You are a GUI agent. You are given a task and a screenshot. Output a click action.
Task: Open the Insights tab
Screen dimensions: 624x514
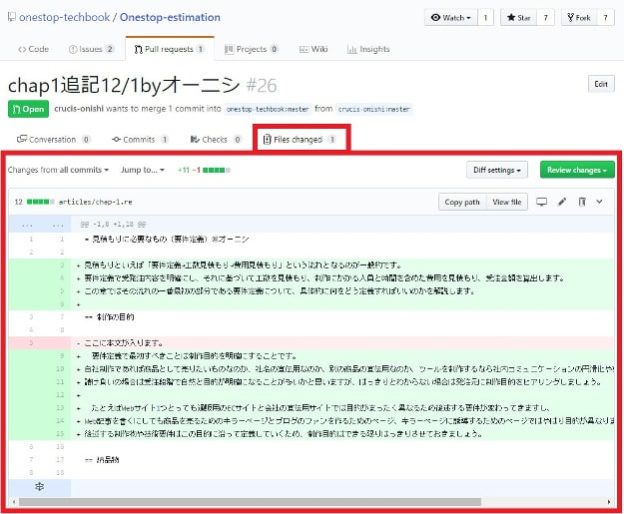coord(369,49)
